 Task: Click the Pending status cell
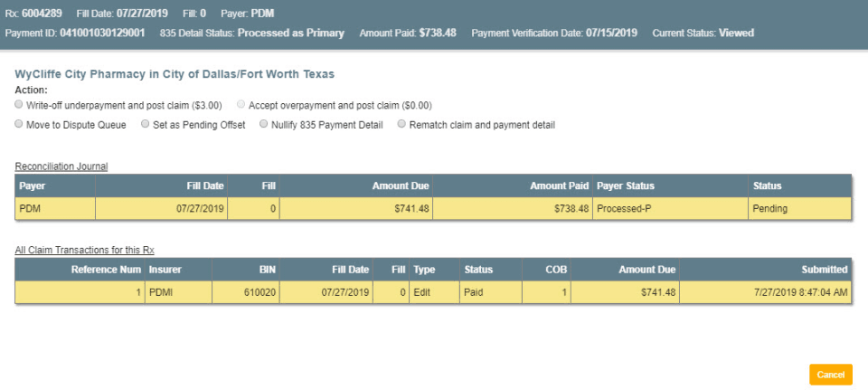pos(769,208)
